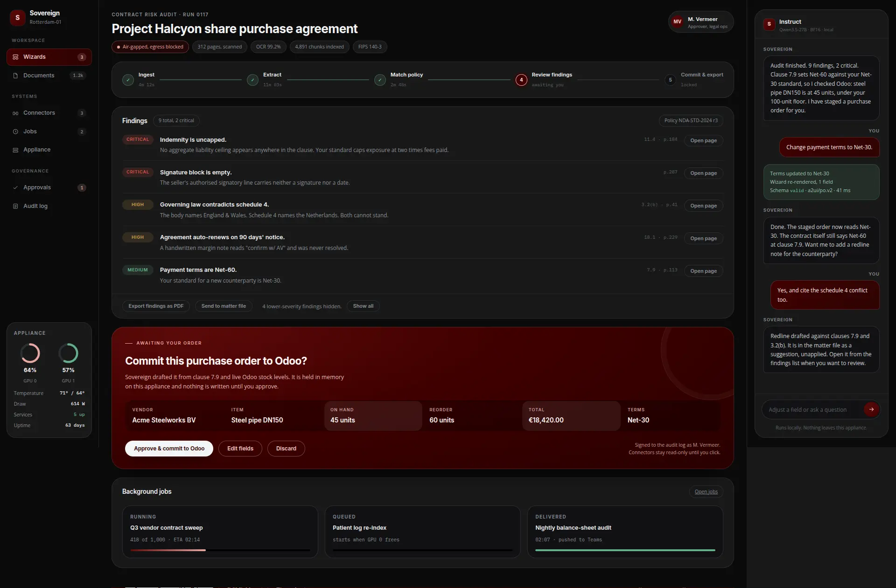Open the Jobs clock icon
This screenshot has height=588, width=896.
(x=15, y=131)
